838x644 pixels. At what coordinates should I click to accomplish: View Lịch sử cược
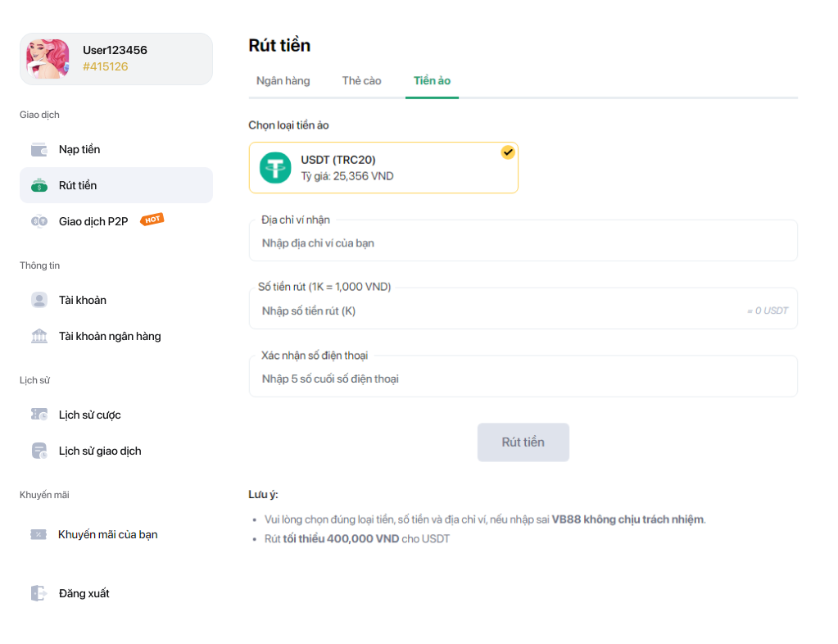tap(116, 415)
